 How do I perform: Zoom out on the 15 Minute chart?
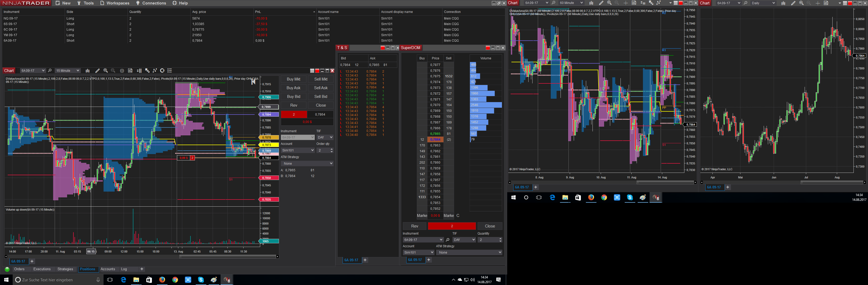(x=113, y=71)
